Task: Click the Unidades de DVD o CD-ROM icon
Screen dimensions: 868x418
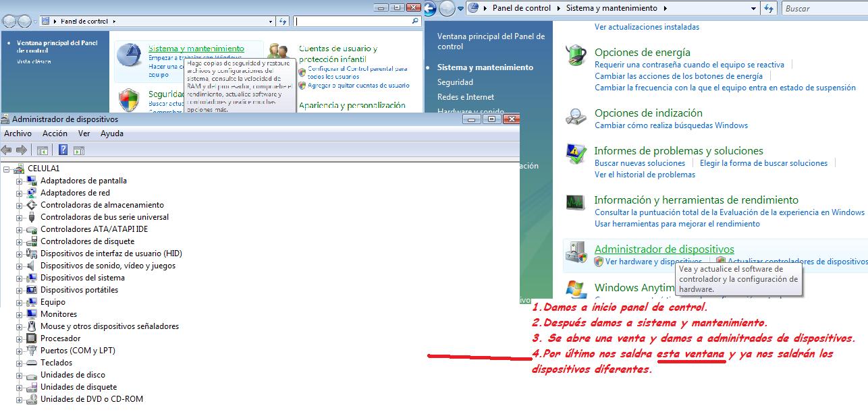Action: pyautogui.click(x=32, y=399)
